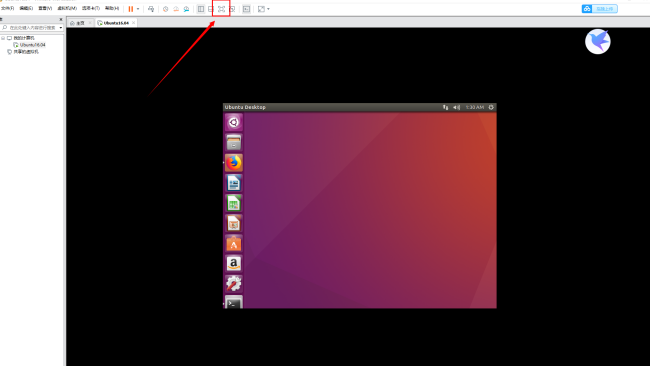Open the 查看(V) menu
Image resolution: width=650 pixels, height=366 pixels.
(x=45, y=8)
